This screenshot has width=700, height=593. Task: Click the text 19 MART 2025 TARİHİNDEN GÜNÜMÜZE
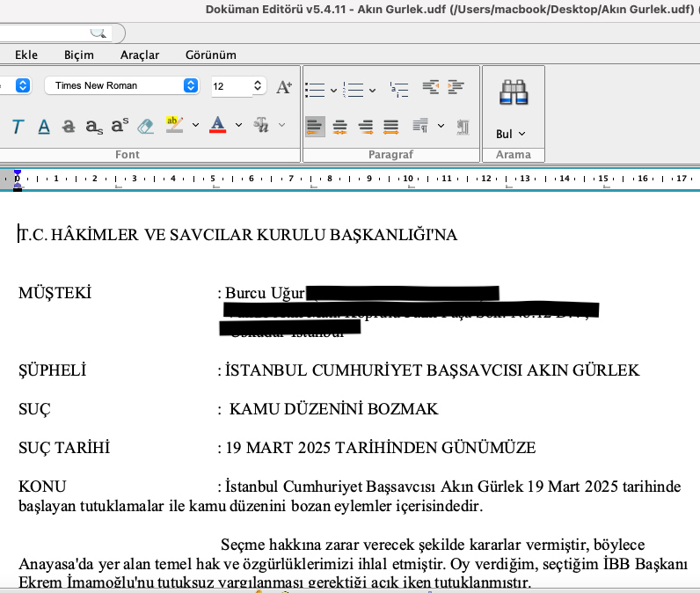point(381,448)
